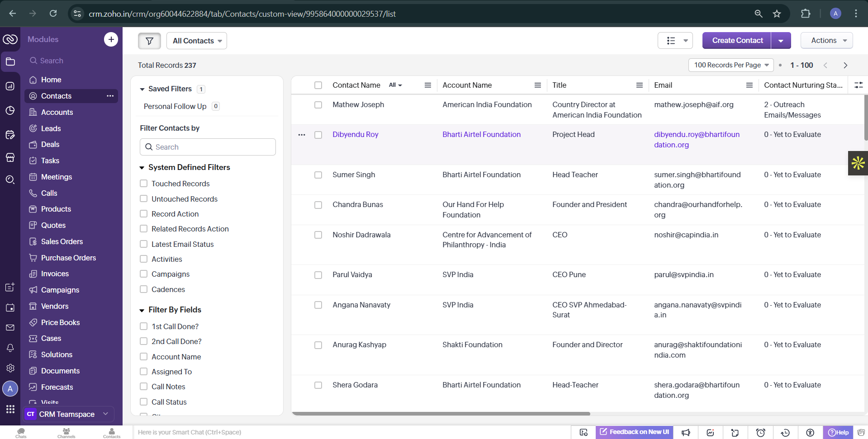
Task: Open the All Contacts view dropdown
Action: 197,41
